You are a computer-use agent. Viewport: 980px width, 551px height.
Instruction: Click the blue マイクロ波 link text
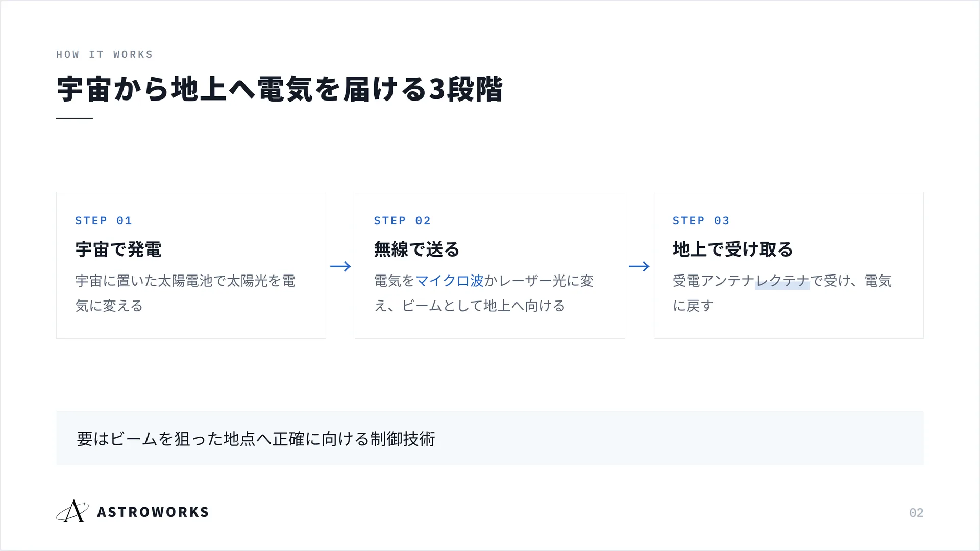point(450,281)
